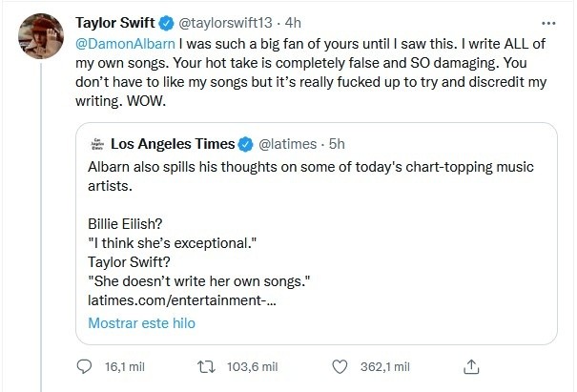Click the reply speech bubble icon
This screenshot has height=392, width=577.
pyautogui.click(x=85, y=365)
